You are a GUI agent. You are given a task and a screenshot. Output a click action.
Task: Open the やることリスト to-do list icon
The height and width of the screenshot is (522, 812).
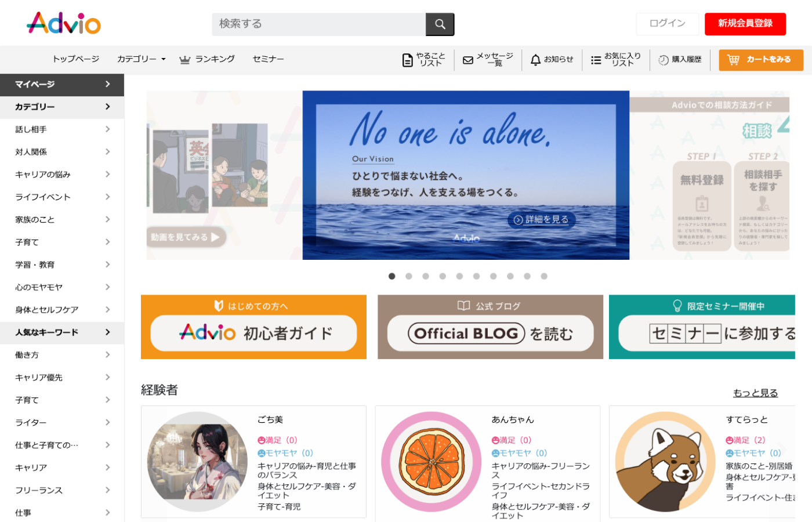point(408,60)
